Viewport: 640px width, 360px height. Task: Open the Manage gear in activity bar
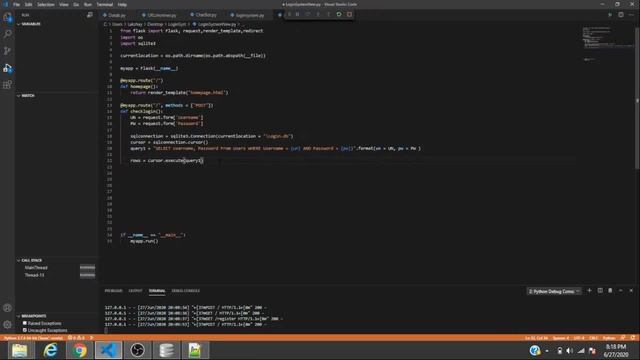7,325
